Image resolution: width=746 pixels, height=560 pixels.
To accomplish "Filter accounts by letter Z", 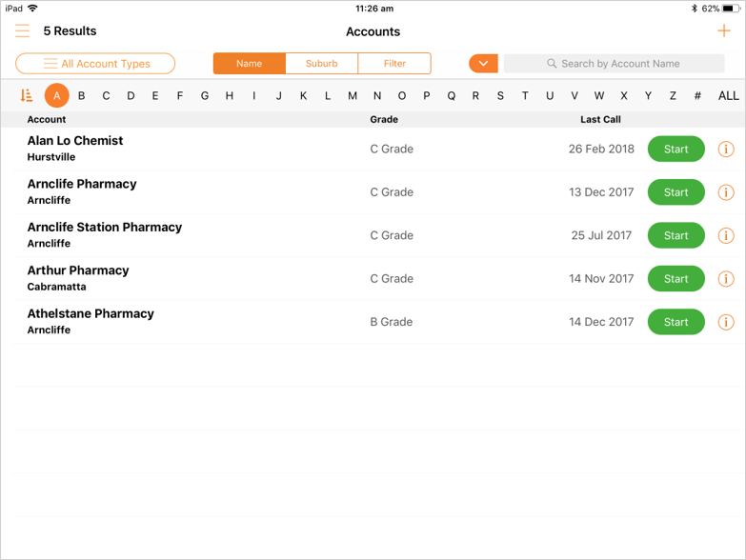I will [x=673, y=96].
